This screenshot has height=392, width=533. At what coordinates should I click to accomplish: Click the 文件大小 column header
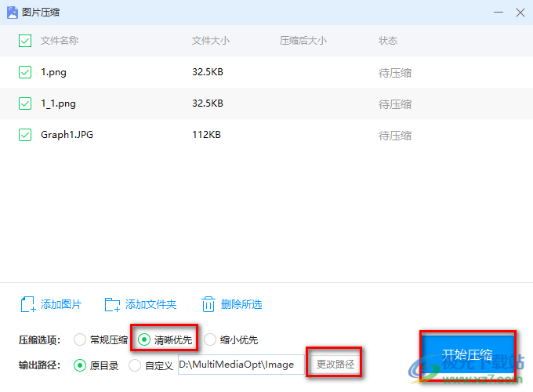tap(211, 41)
